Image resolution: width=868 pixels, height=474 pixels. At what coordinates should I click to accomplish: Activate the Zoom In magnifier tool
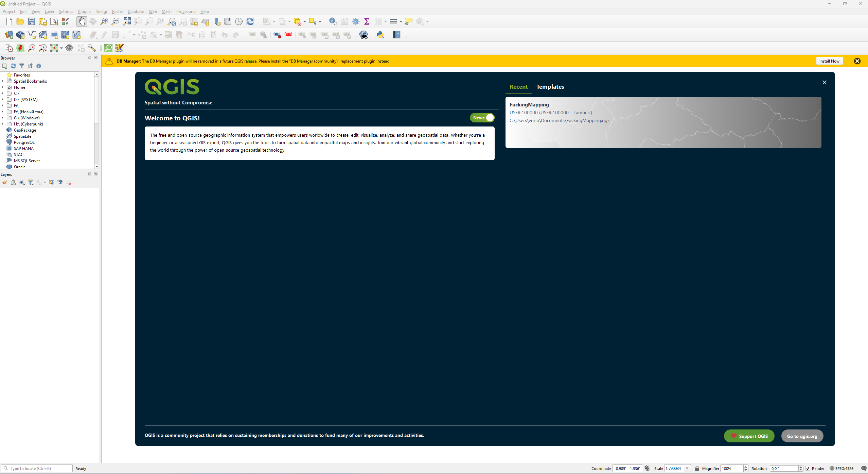(104, 21)
